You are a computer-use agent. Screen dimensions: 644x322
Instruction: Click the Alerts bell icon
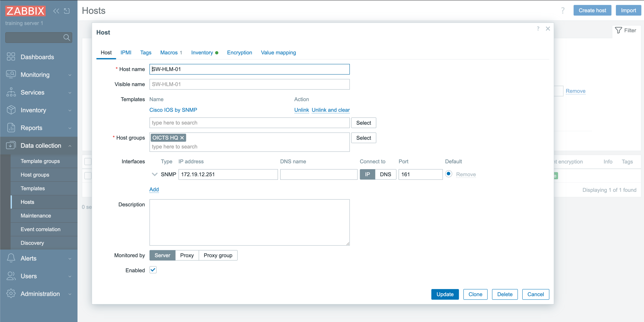11,258
